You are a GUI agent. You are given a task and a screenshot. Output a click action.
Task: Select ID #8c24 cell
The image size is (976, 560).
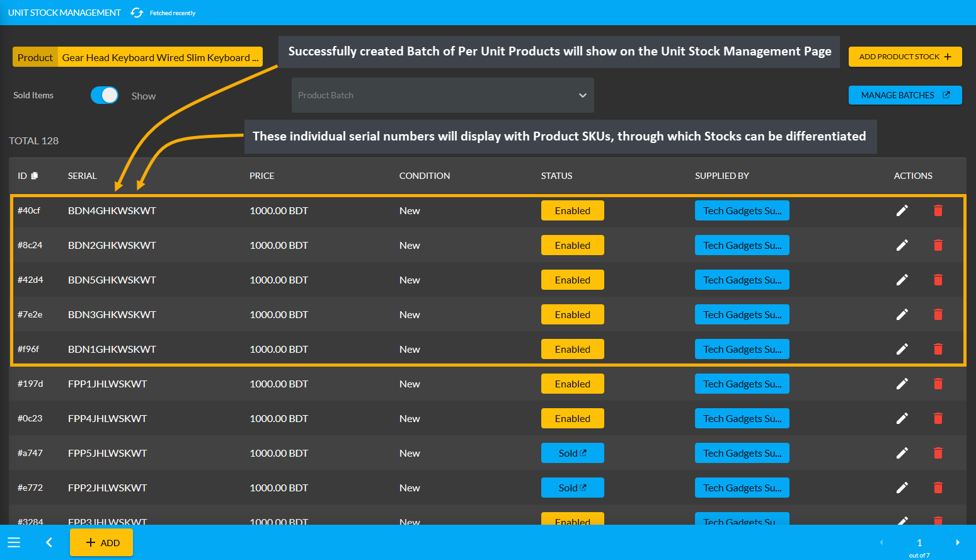tap(30, 245)
